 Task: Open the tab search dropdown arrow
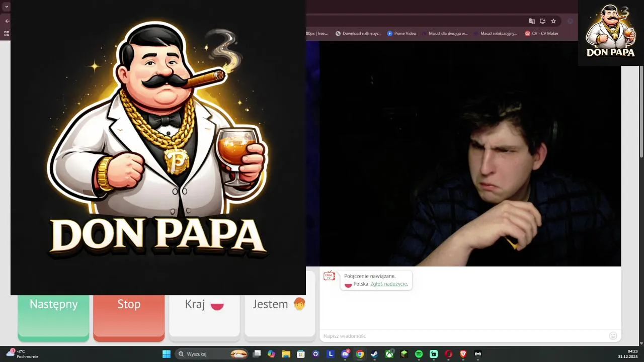[7, 7]
